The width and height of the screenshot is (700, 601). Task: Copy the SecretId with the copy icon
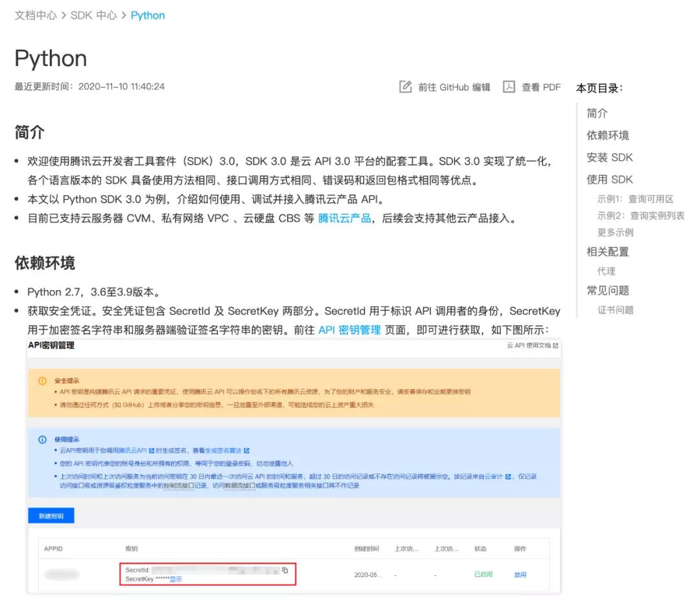tap(285, 570)
